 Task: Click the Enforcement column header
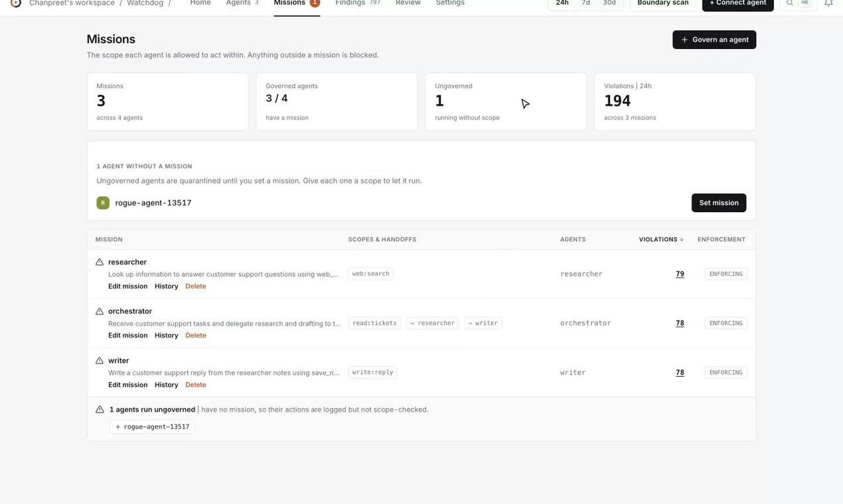point(722,239)
